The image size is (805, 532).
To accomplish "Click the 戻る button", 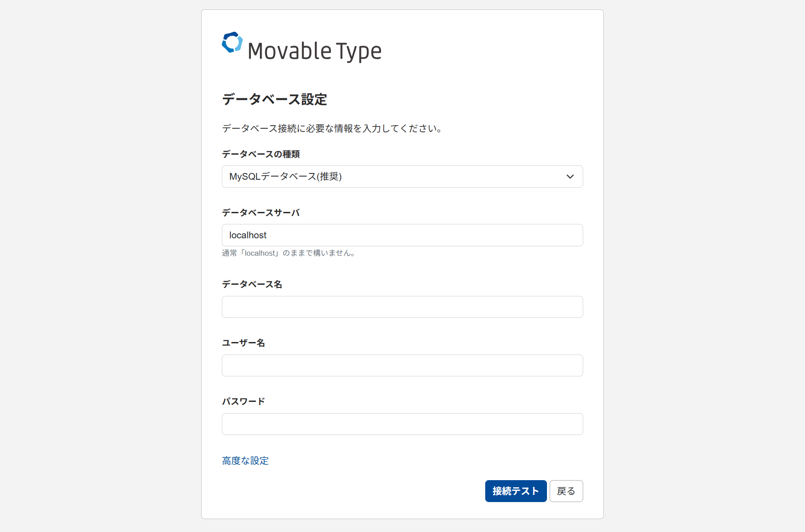I will point(566,491).
